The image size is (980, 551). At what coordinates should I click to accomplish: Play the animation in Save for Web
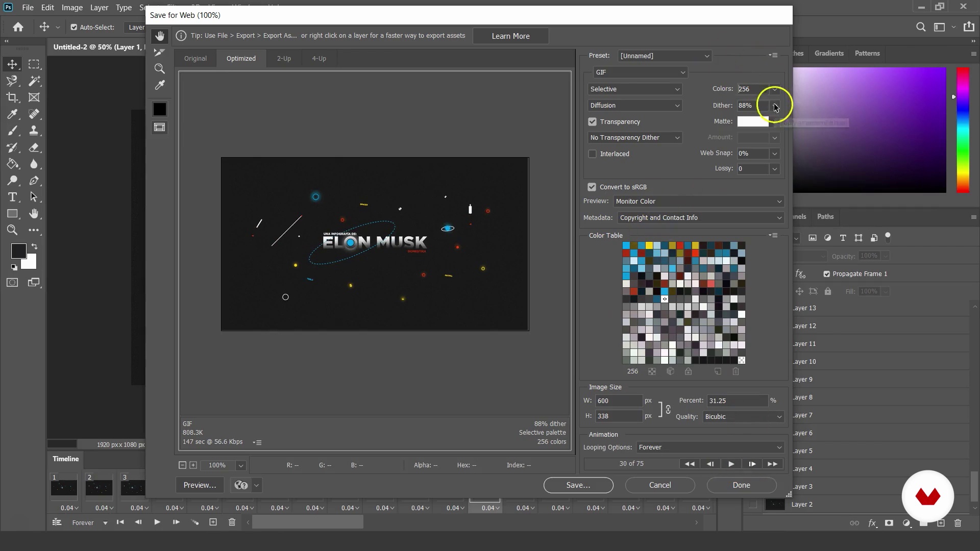coord(731,464)
